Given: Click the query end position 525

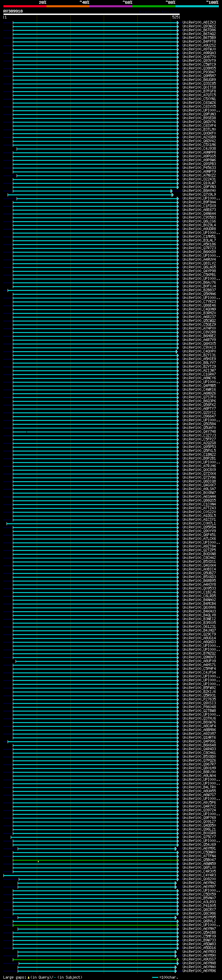Looking at the screenshot, I should coord(175,17).
